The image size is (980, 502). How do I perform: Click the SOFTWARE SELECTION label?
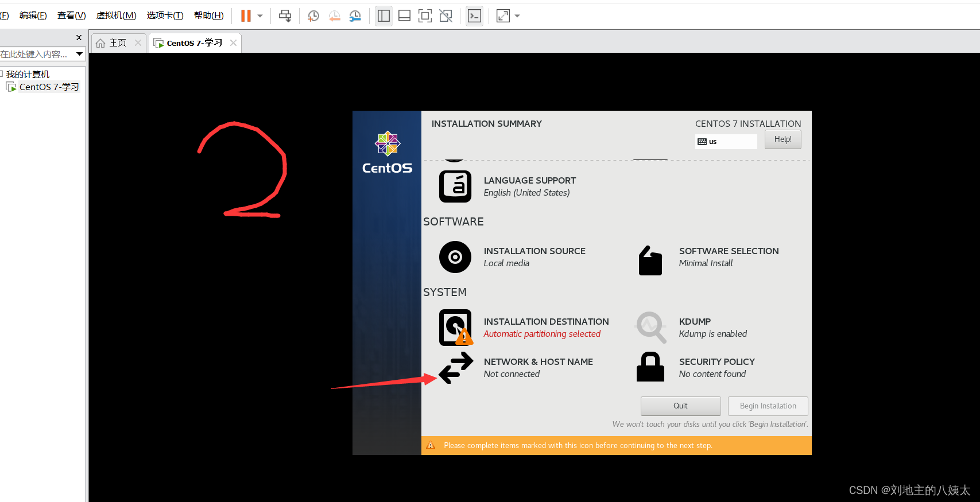(x=729, y=251)
